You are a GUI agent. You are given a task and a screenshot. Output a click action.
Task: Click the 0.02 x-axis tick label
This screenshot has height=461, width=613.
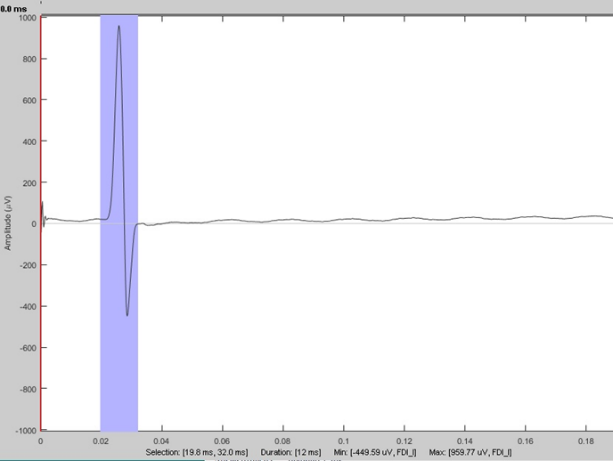tap(100, 441)
